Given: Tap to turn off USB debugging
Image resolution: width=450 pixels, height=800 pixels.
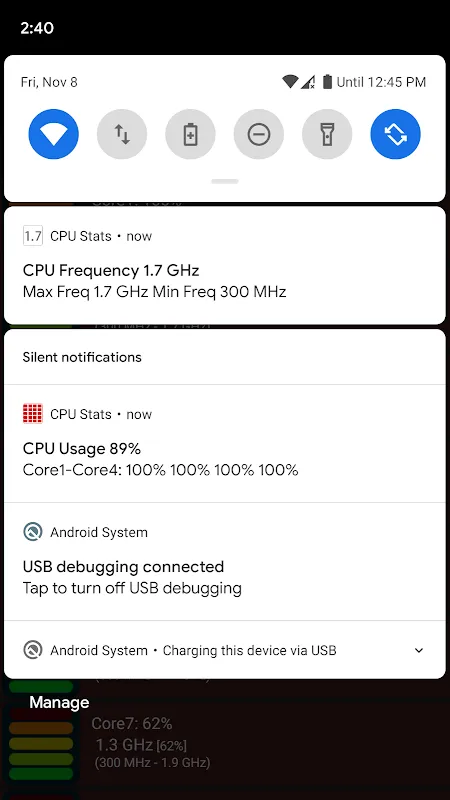Looking at the screenshot, I should pos(225,562).
